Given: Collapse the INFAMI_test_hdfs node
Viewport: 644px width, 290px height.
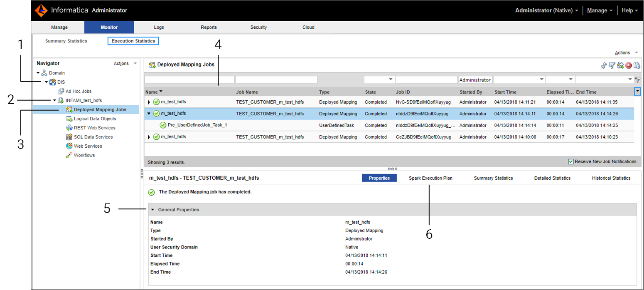Looking at the screenshot, I should pyautogui.click(x=54, y=100).
